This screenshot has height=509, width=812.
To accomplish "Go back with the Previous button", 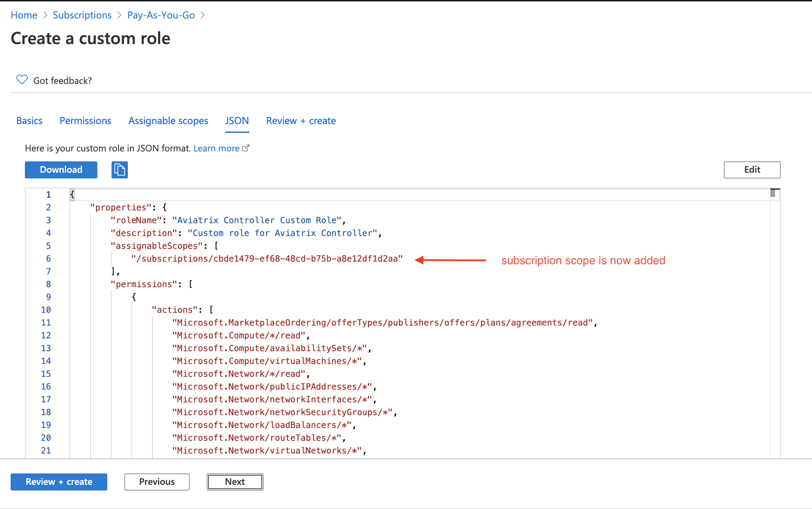I will click(157, 482).
